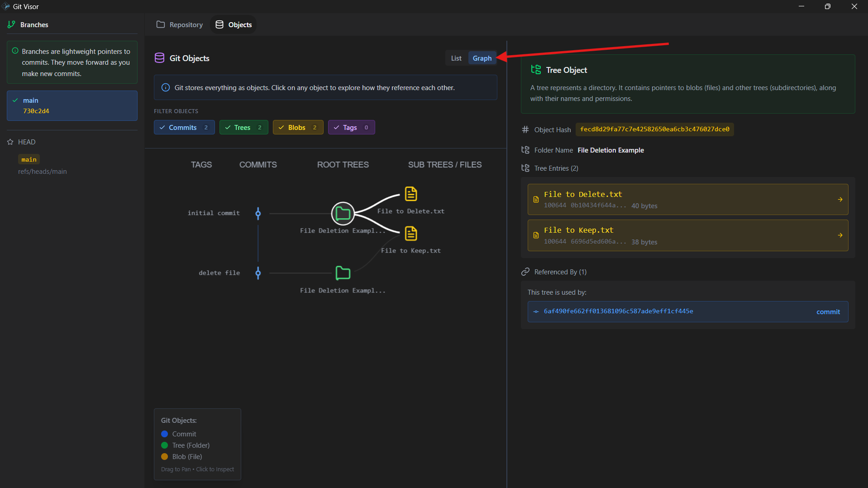Toggle the Trees filter

[x=244, y=128]
